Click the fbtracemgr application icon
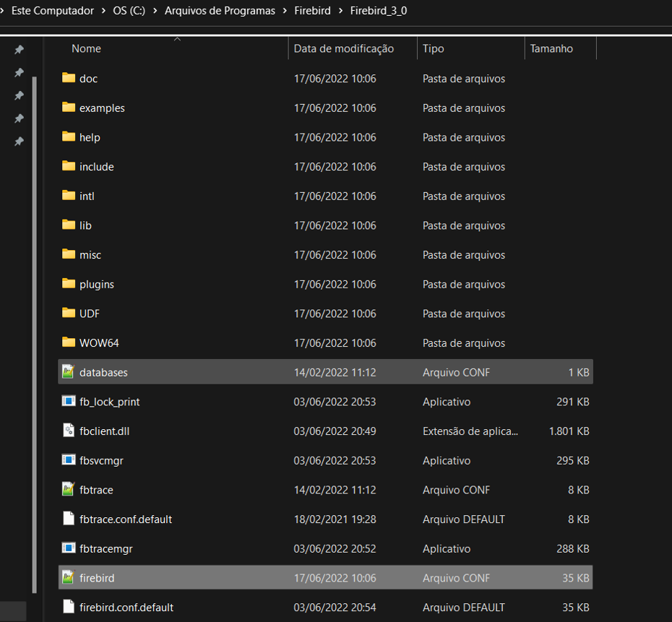This screenshot has width=672, height=622. tap(69, 548)
